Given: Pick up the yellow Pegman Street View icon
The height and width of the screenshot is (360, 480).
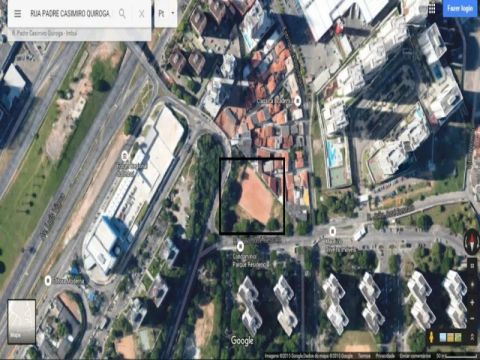Looking at the screenshot, I should tap(432, 337).
